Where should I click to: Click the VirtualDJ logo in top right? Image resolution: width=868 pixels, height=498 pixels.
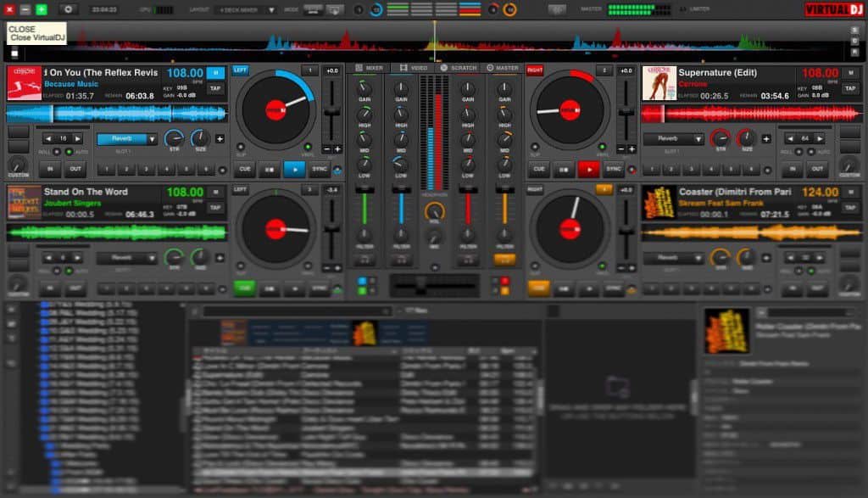(832, 9)
